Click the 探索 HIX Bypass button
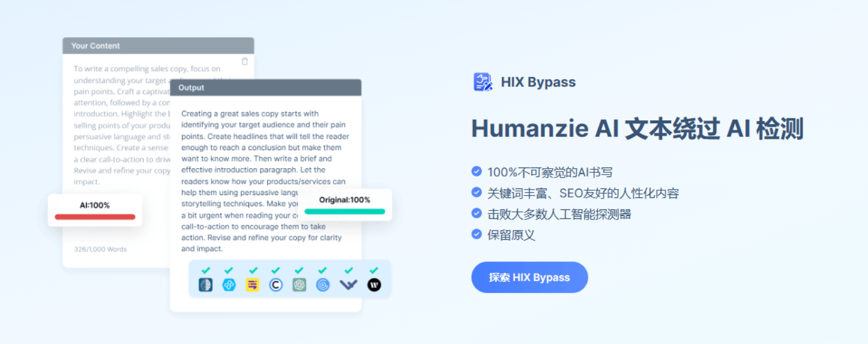Image resolution: width=868 pixels, height=344 pixels. 530,277
